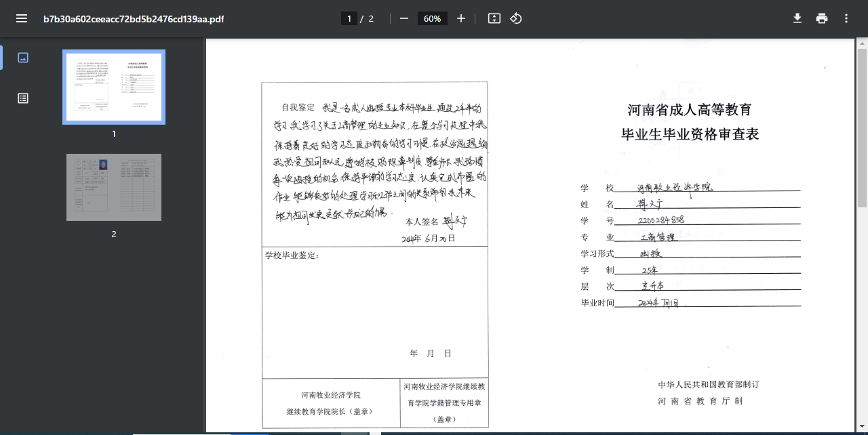The height and width of the screenshot is (435, 868).
Task: Click the PDF file name in the toolbar
Action: tap(134, 19)
